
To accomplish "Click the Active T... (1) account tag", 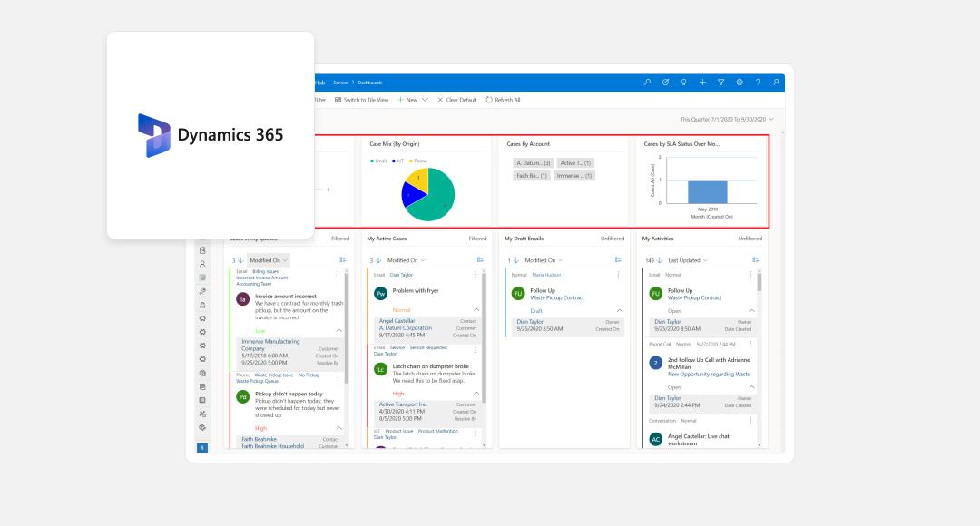I will 575,163.
